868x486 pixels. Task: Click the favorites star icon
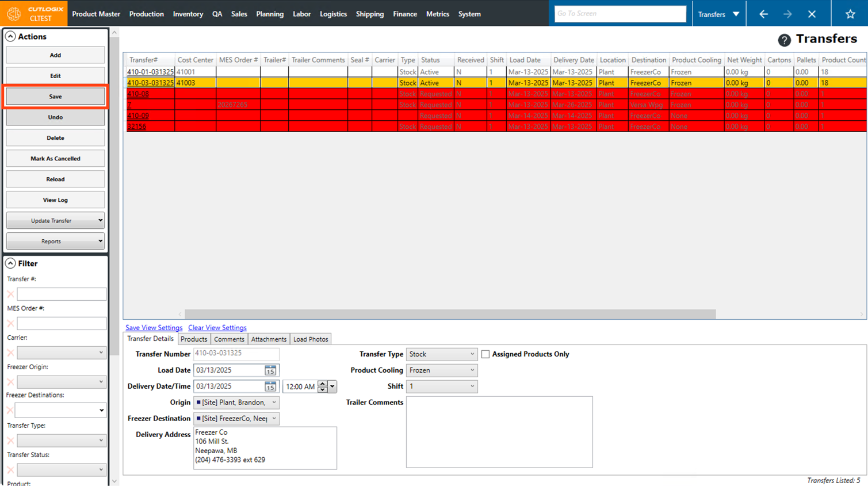click(850, 14)
